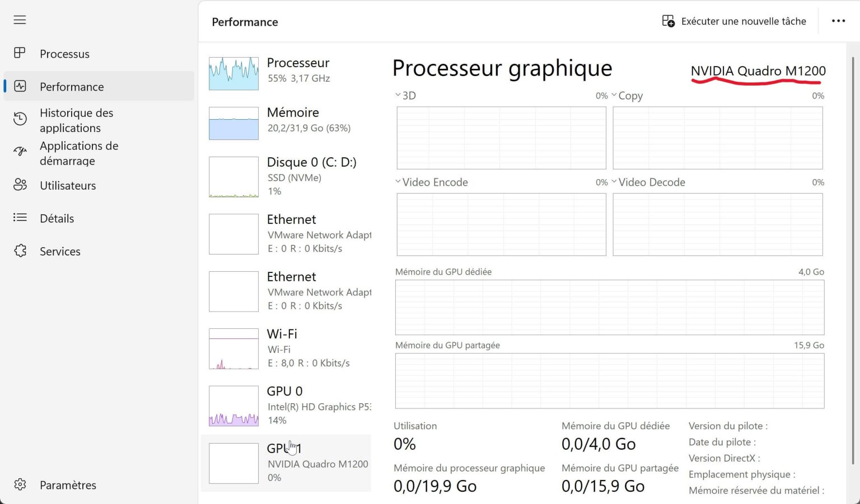The height and width of the screenshot is (504, 860).
Task: Select the Détails list icon
Action: tap(20, 218)
